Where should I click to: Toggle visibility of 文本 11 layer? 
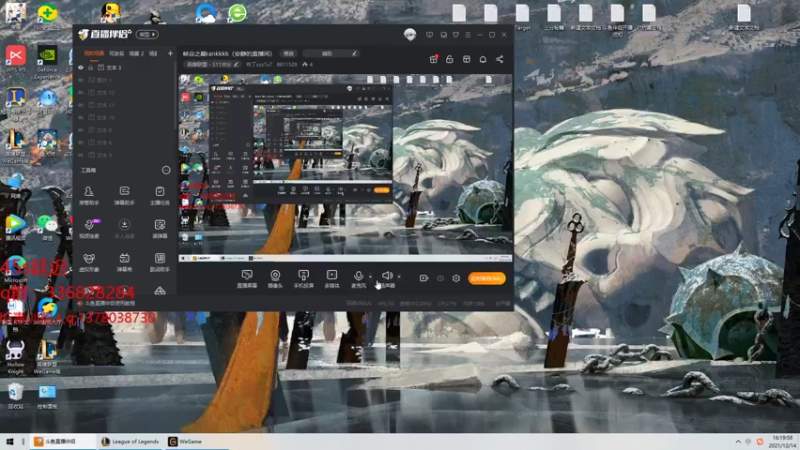(81, 105)
